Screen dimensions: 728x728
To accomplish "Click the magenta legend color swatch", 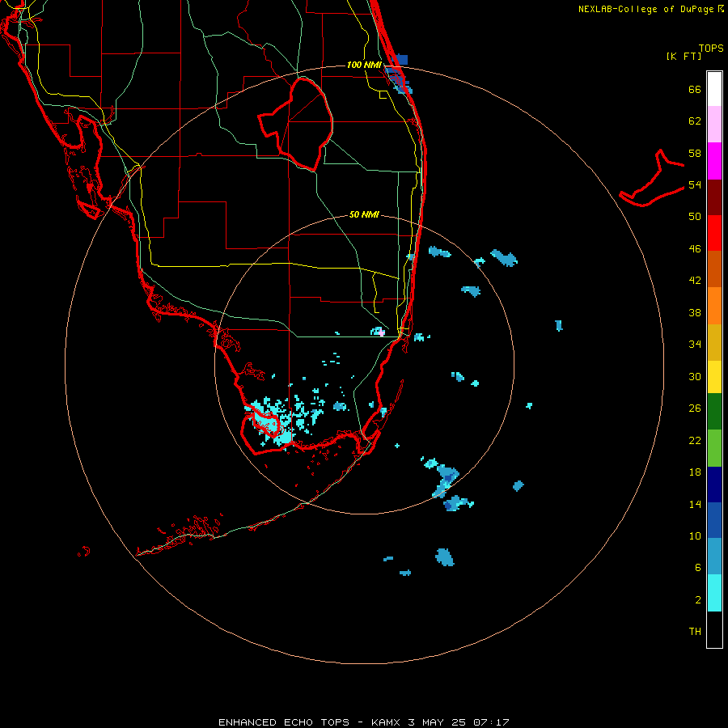I will [714, 161].
